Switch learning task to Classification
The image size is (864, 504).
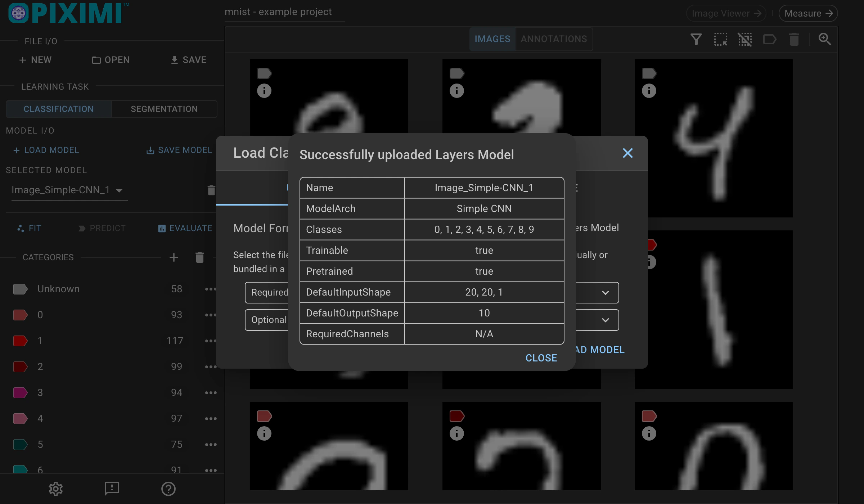coord(59,109)
